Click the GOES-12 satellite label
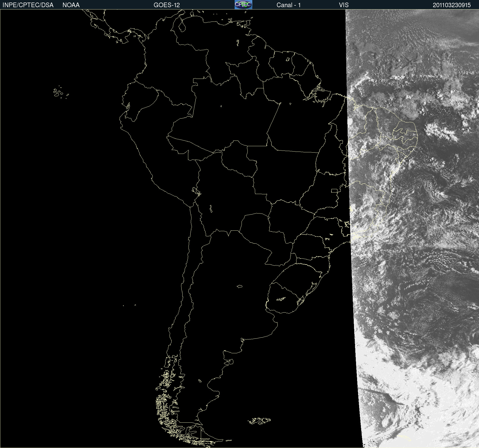This screenshot has height=448, width=479. tap(167, 5)
